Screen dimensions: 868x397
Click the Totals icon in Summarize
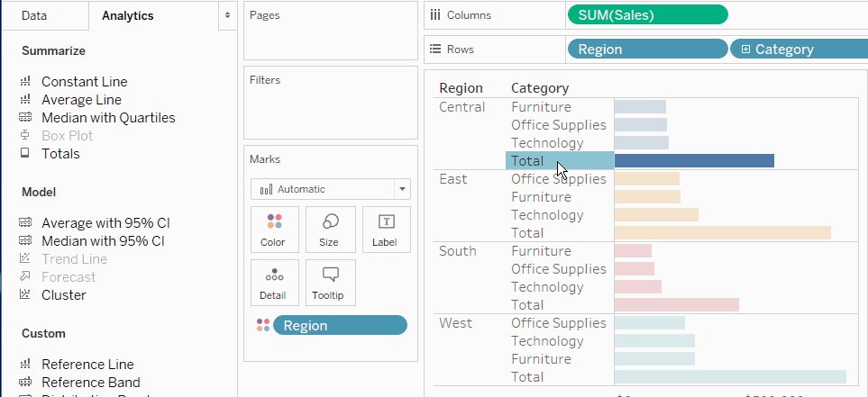[25, 154]
